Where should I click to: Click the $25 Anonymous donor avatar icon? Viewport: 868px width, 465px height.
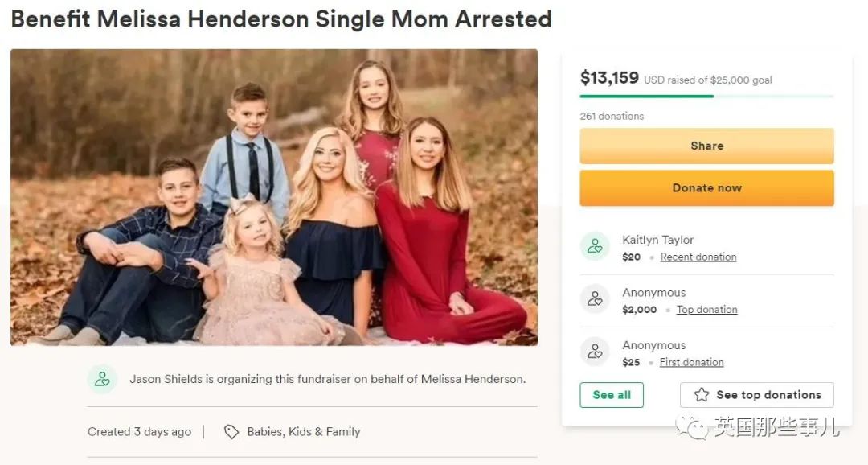click(595, 352)
